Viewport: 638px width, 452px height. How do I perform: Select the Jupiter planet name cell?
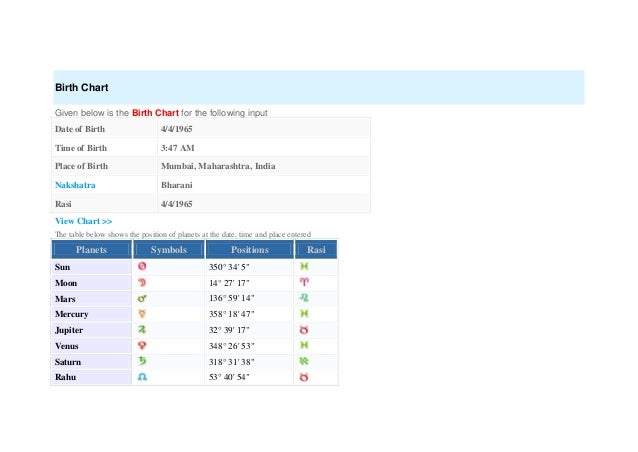click(x=92, y=330)
